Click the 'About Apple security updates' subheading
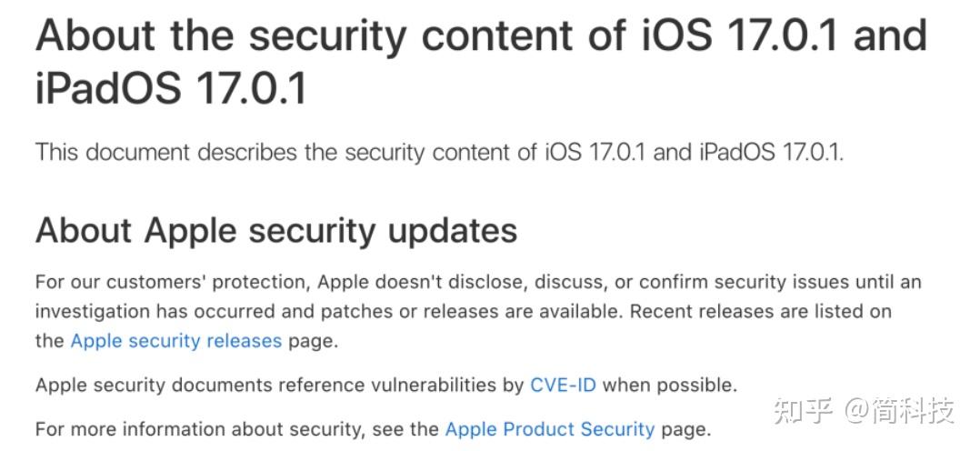Viewport: 980px width, 451px height. 276,230
